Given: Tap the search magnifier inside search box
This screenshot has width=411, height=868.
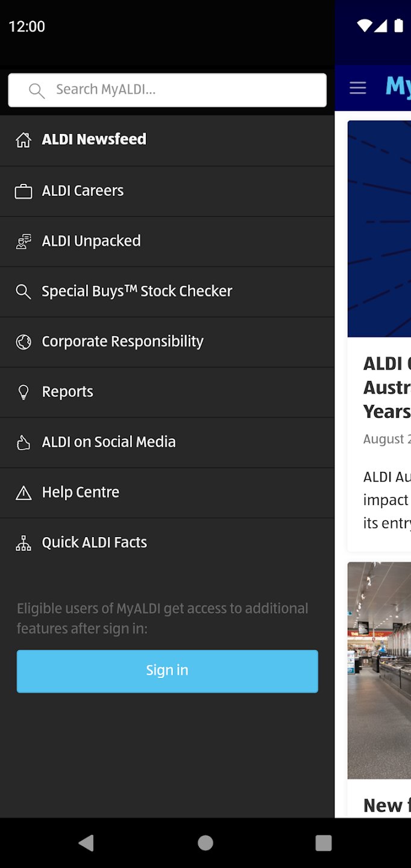Looking at the screenshot, I should (x=37, y=90).
